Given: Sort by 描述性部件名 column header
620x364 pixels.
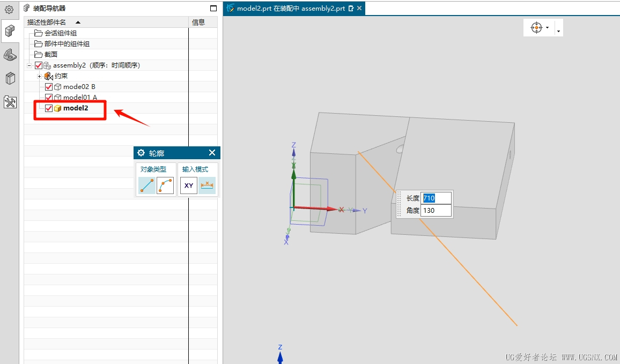Looking at the screenshot, I should coord(54,22).
